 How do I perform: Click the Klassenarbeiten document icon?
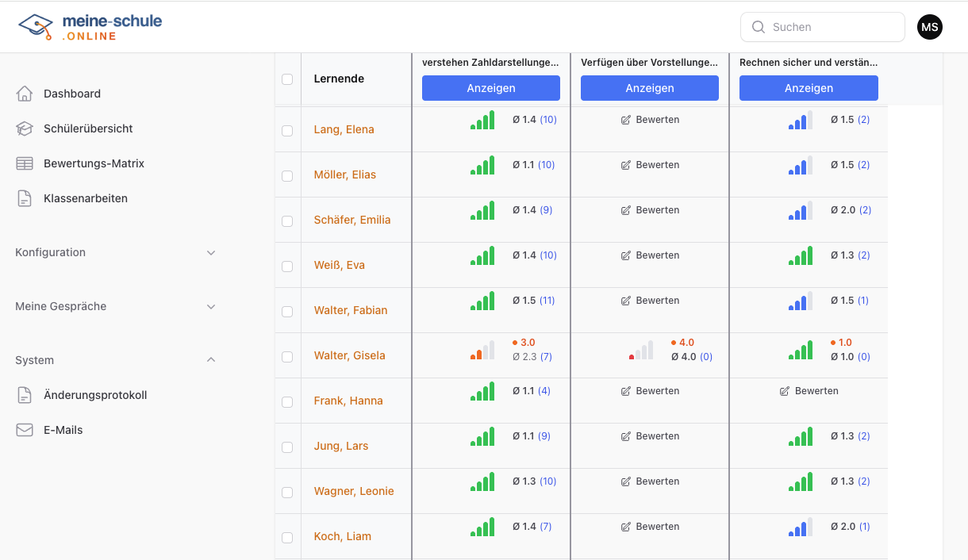(x=25, y=198)
